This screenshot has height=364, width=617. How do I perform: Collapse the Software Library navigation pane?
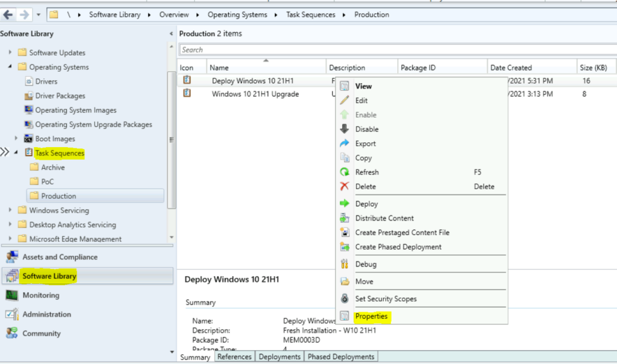click(171, 34)
